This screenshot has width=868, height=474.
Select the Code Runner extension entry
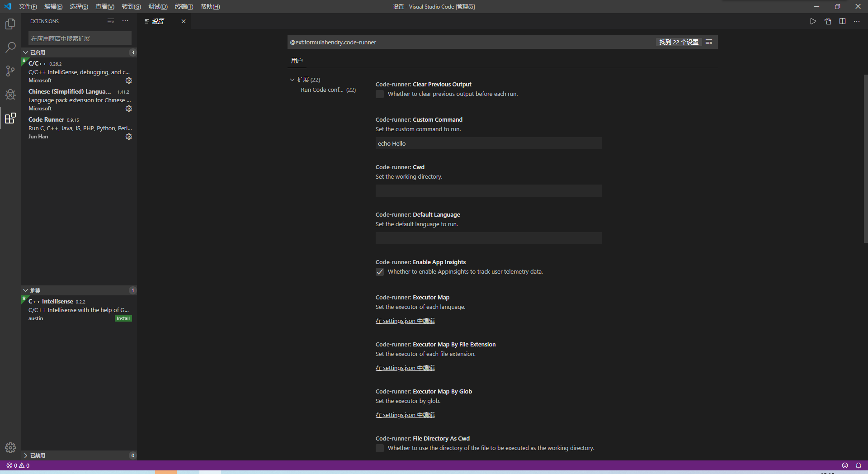tap(79, 128)
